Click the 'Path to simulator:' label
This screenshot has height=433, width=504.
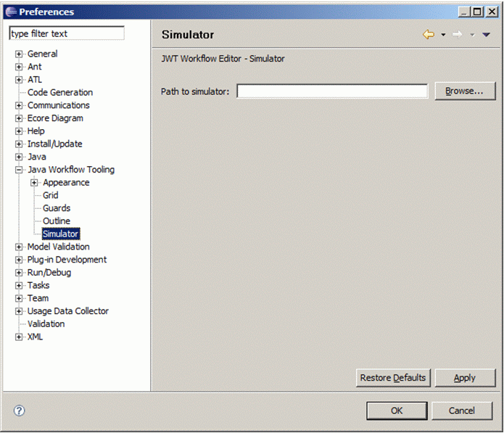coord(195,91)
